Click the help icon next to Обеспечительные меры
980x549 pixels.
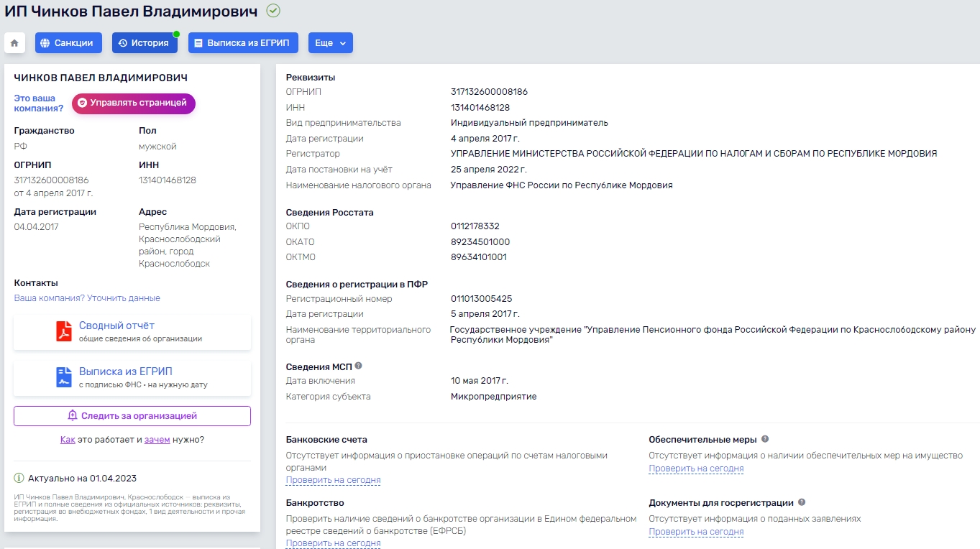coord(765,438)
